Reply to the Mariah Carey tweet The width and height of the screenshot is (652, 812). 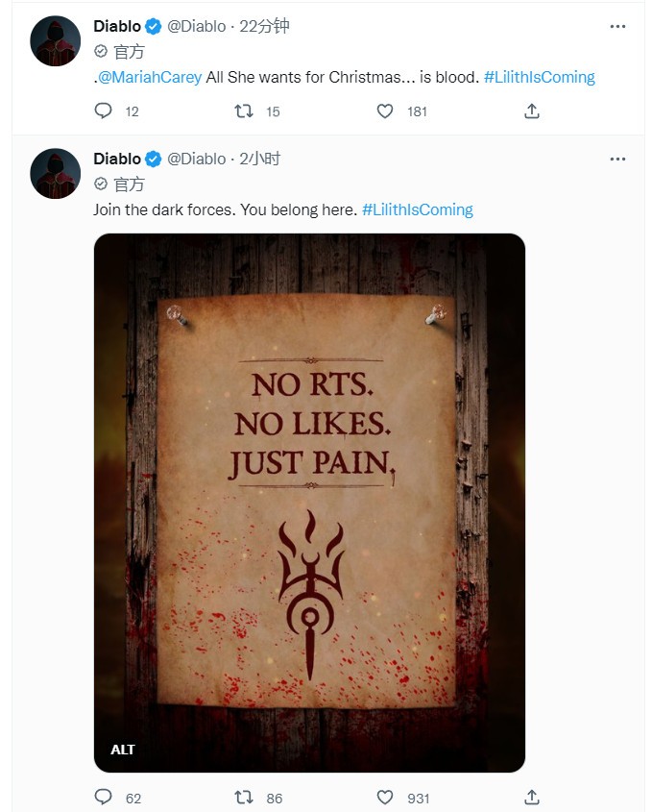[x=104, y=111]
